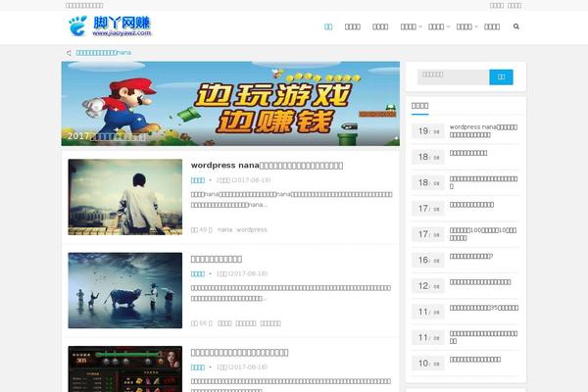
Task: Click the nana tag link
Action: click(x=225, y=229)
